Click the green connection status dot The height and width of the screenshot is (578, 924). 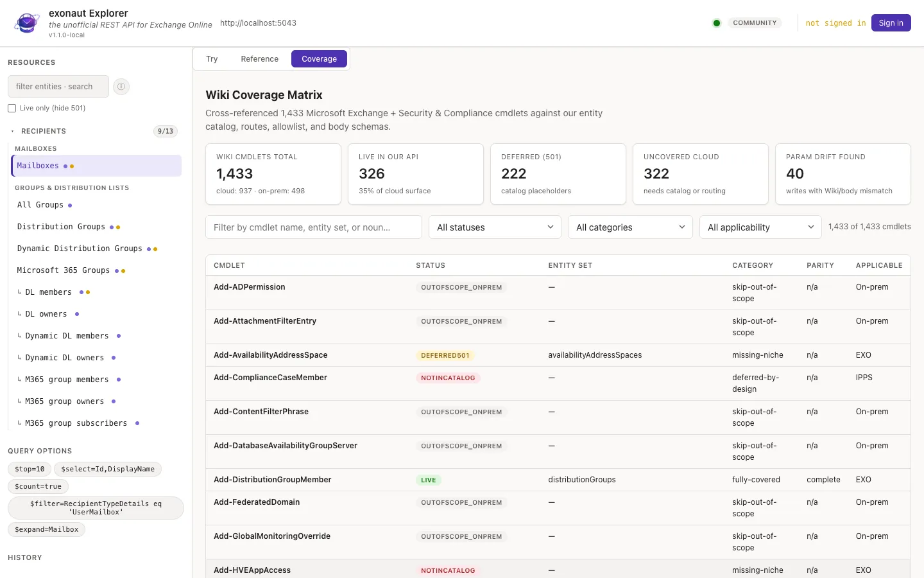717,23
